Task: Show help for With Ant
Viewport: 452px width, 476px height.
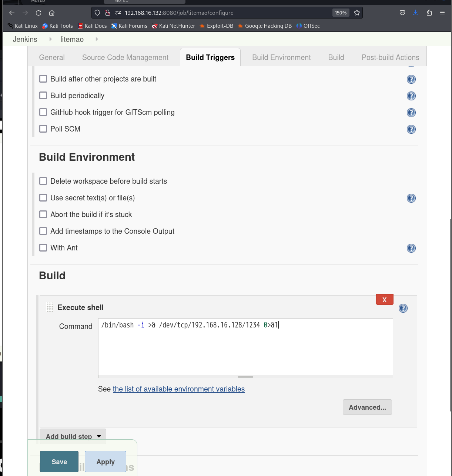Action: (x=411, y=248)
